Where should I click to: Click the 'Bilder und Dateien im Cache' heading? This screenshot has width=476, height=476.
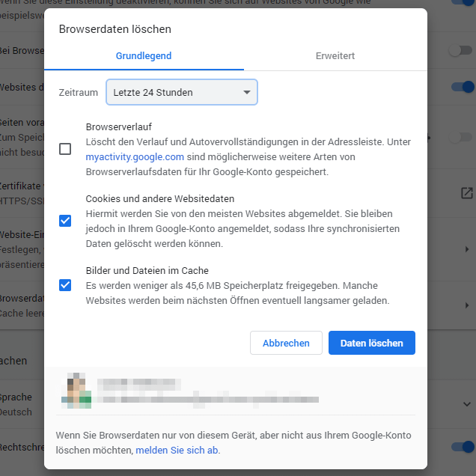[147, 270]
